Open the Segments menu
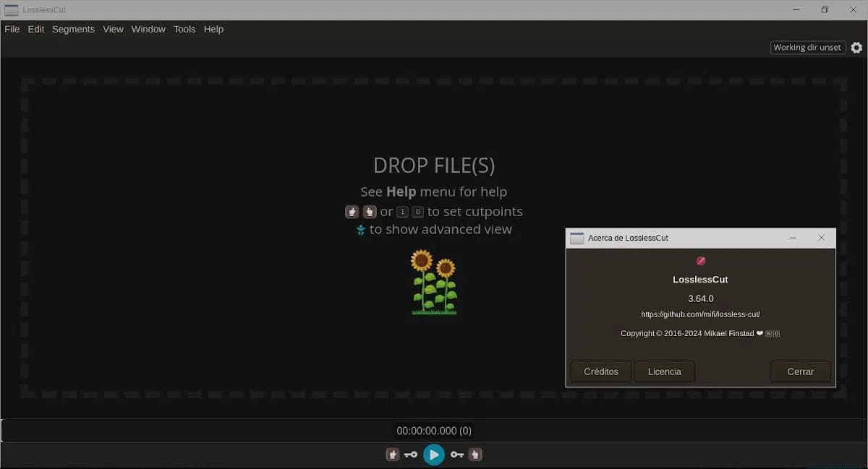This screenshot has height=469, width=868. click(73, 30)
